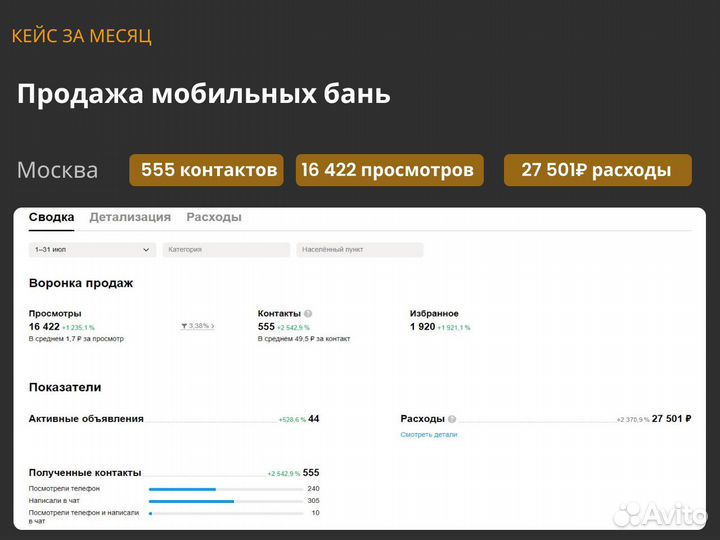Click the Продажа мобильных бань title
This screenshot has width=720, height=540.
204,94
